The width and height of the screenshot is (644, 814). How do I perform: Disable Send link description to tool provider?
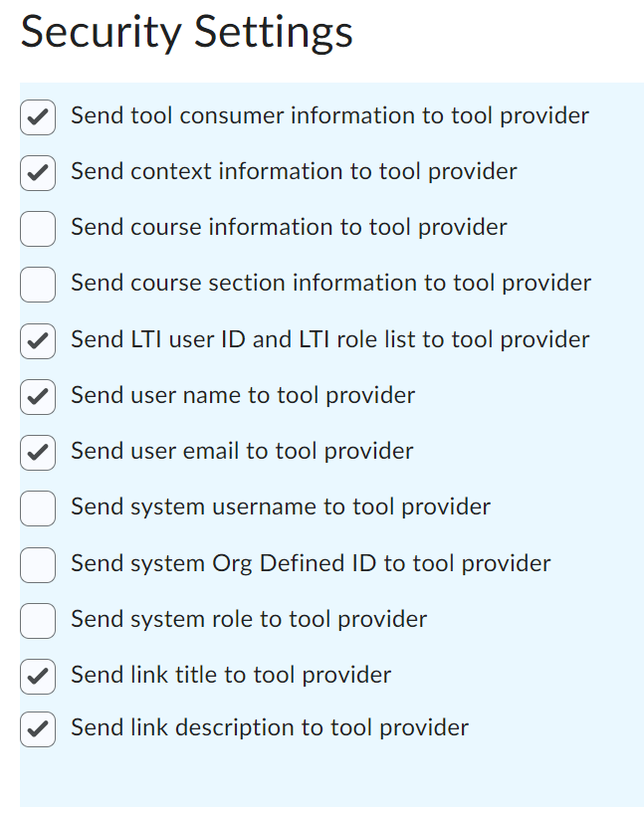click(38, 729)
